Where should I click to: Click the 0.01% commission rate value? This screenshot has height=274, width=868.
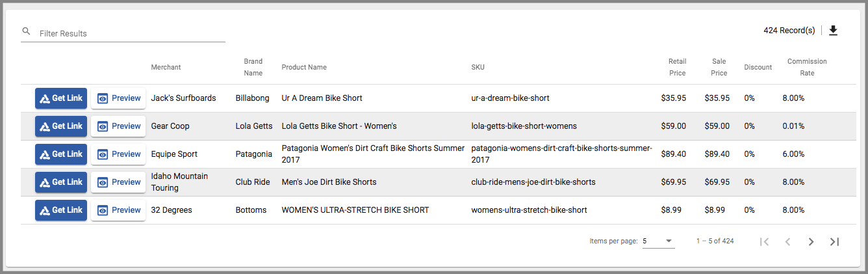(x=793, y=126)
